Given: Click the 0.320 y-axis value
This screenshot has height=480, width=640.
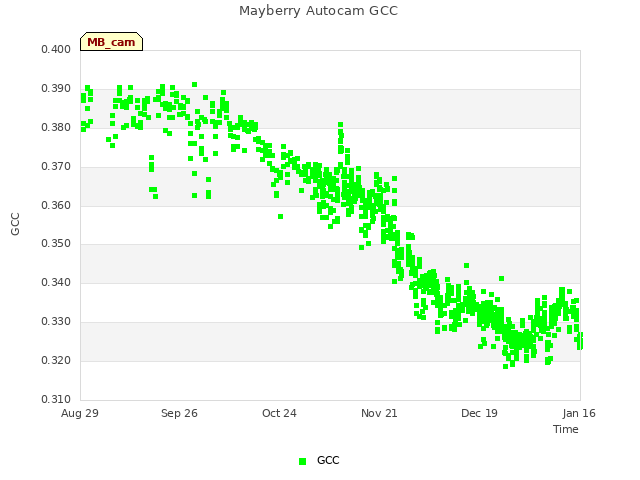Looking at the screenshot, I should click(56, 361).
